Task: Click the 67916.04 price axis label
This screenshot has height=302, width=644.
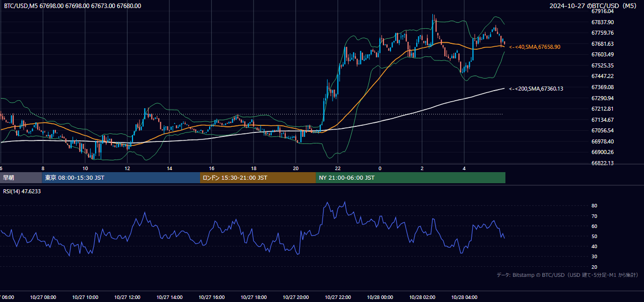Action: click(x=603, y=11)
